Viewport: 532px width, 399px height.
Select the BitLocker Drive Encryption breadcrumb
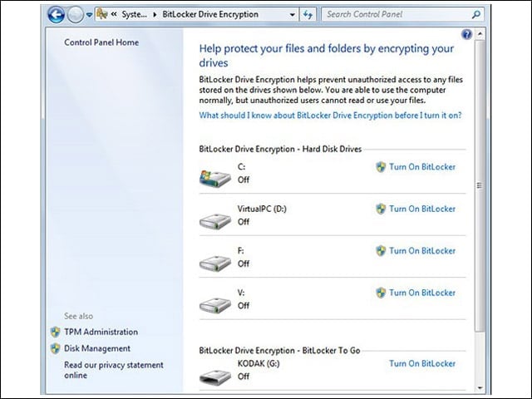[210, 14]
